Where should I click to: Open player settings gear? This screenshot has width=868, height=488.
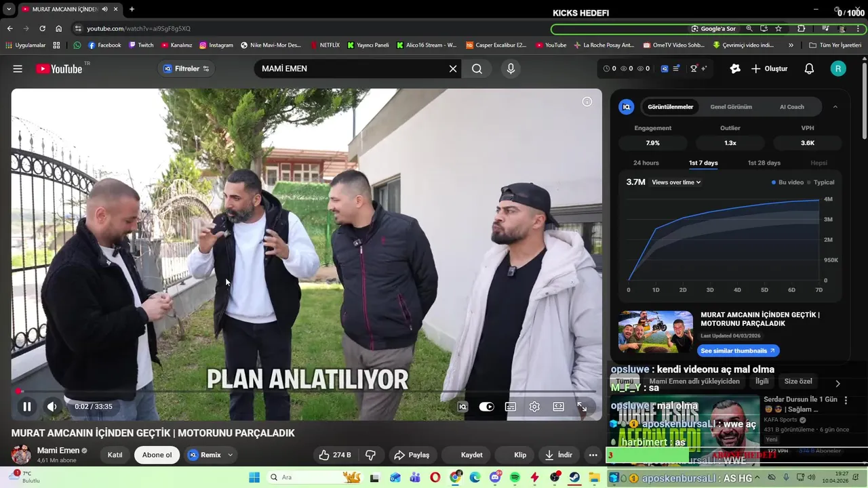[534, 407]
